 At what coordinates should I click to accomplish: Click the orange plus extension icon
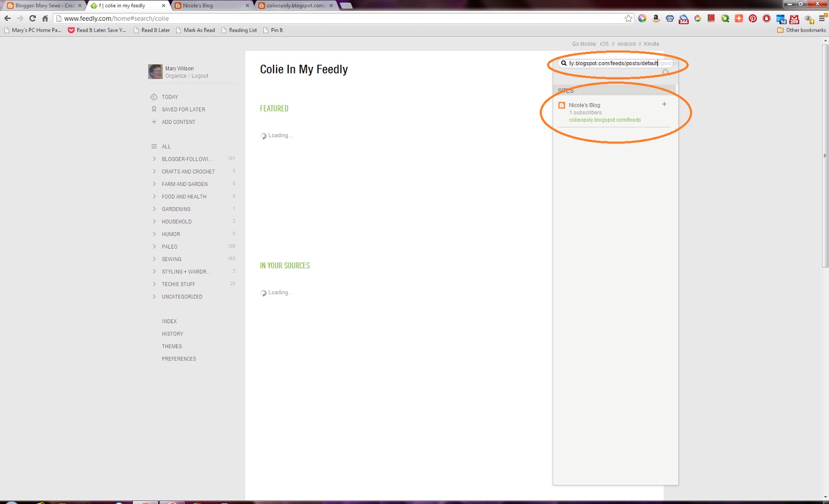click(x=739, y=19)
